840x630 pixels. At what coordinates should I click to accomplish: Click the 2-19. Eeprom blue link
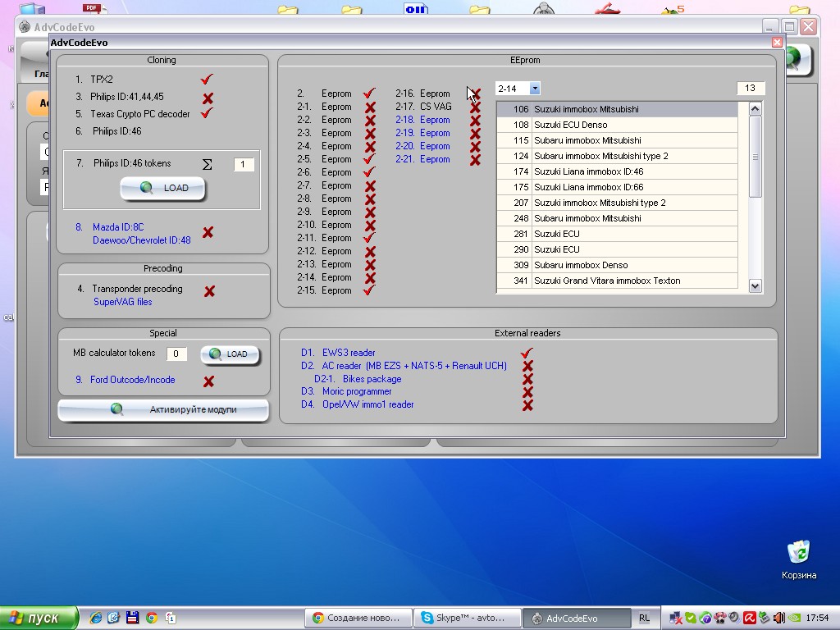422,133
